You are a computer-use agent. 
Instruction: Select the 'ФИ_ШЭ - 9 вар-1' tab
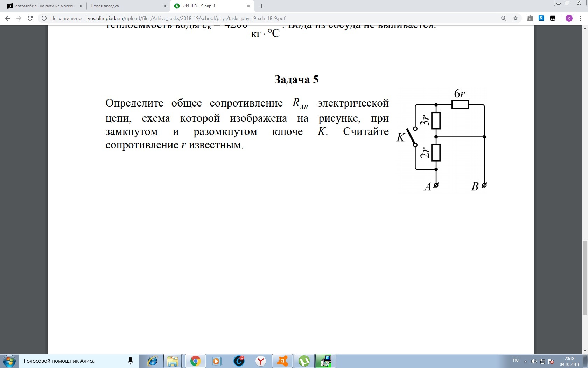point(212,6)
